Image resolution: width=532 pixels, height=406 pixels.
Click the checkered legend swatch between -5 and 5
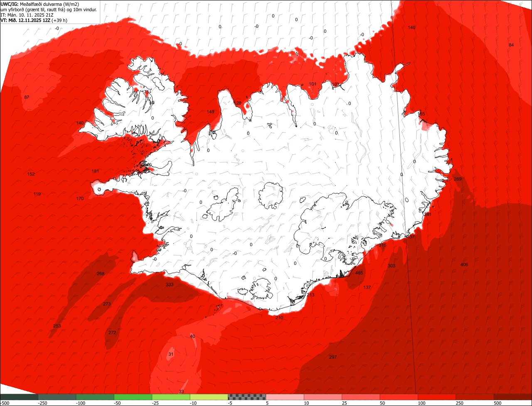[247, 397]
